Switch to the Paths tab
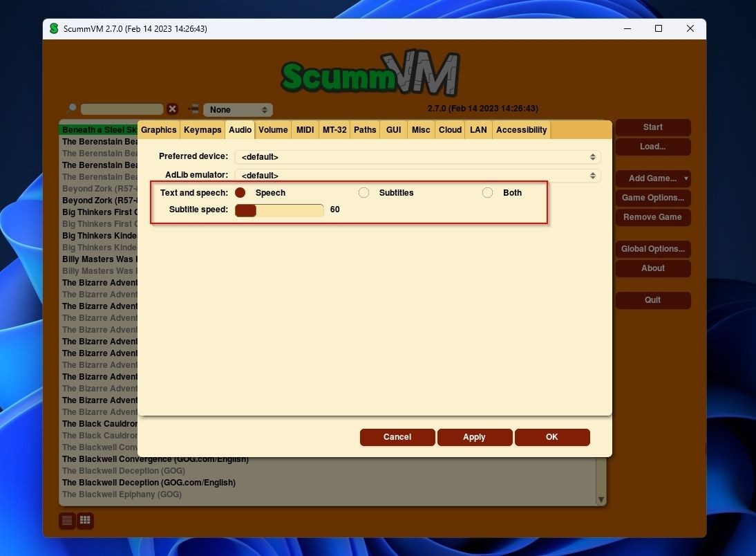The height and width of the screenshot is (556, 756). click(x=365, y=130)
